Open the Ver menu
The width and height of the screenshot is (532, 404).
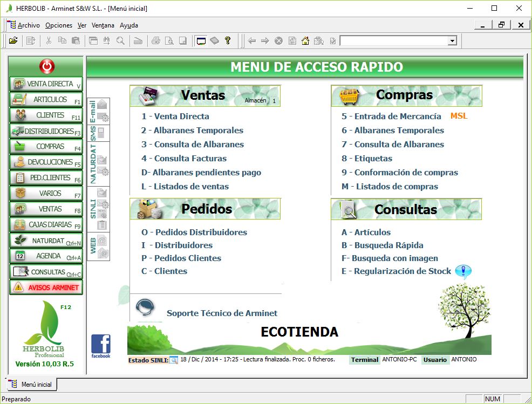pyautogui.click(x=82, y=25)
